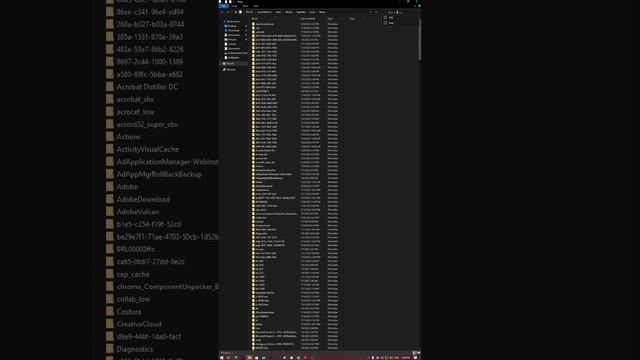Click folder icon beside magnified cep_cache
The width and height of the screenshot is (640, 360).
click(110, 274)
